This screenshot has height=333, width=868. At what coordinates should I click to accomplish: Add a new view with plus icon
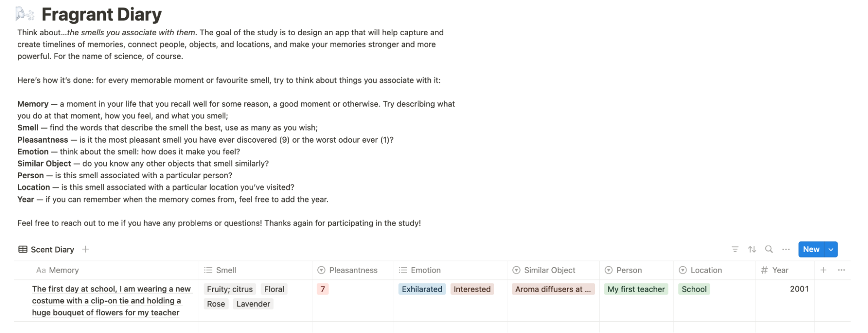click(x=86, y=249)
